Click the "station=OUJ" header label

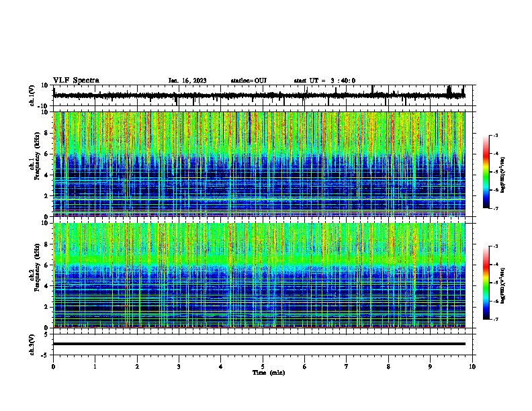coord(249,81)
